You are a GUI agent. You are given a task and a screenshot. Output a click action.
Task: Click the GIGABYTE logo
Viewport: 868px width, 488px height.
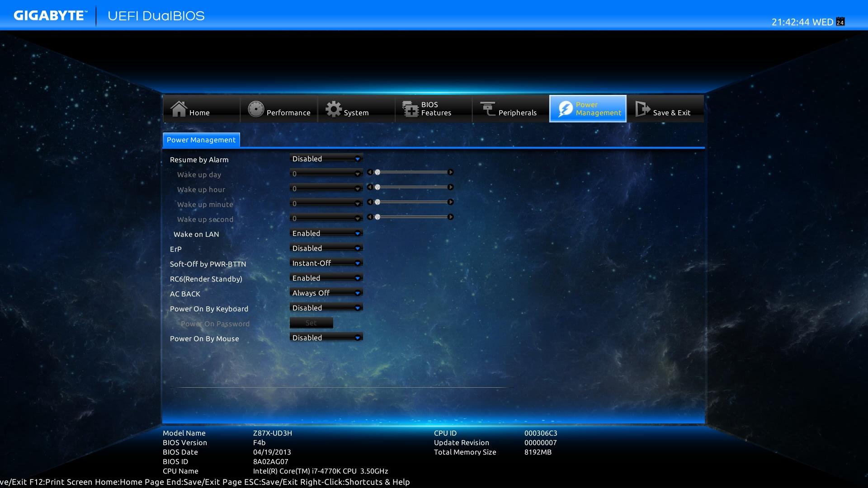[x=49, y=16]
